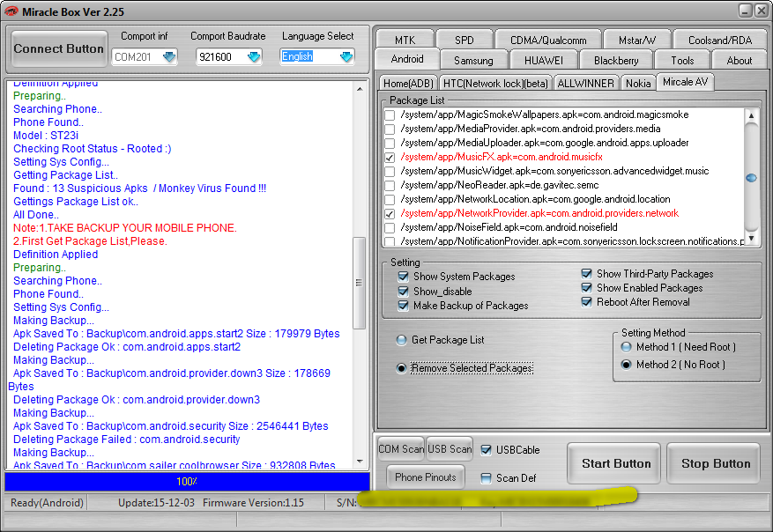Select the Samsung tab
This screenshot has height=532, width=773.
point(473,60)
